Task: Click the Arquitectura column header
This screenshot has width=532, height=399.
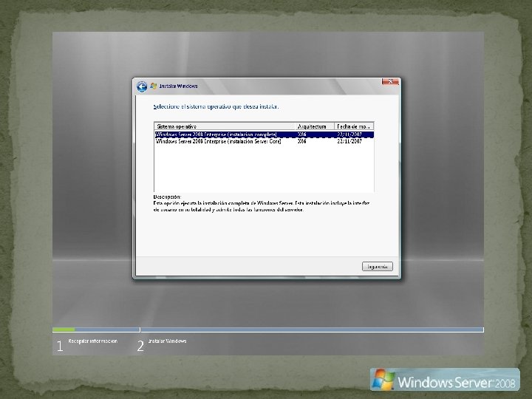Action: 315,126
